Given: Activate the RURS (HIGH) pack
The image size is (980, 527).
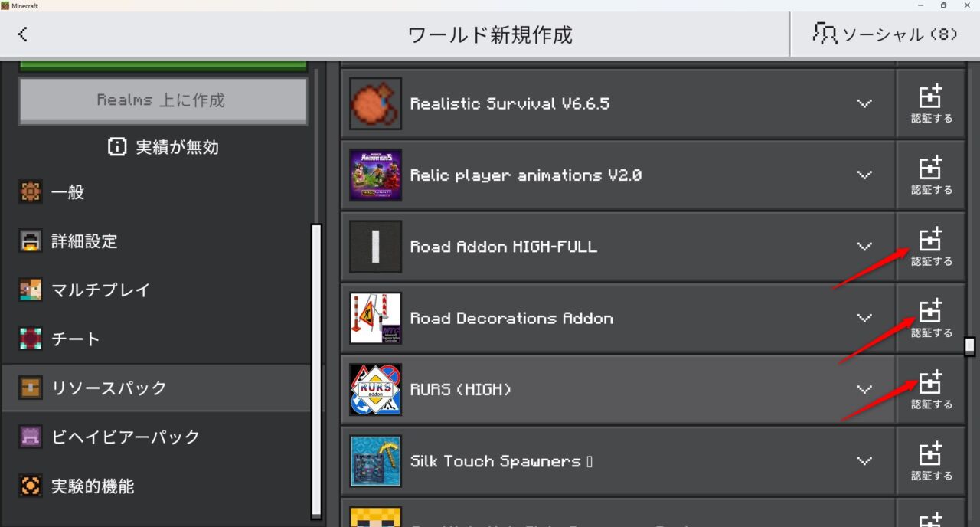Looking at the screenshot, I should point(931,389).
